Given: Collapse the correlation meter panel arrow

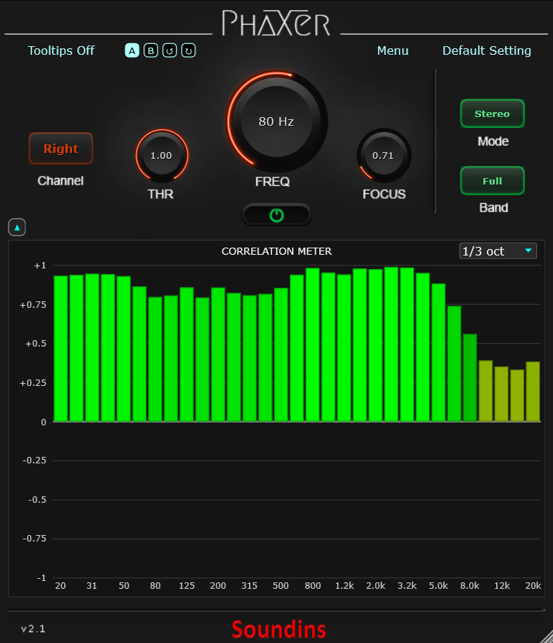Looking at the screenshot, I should tap(17, 228).
